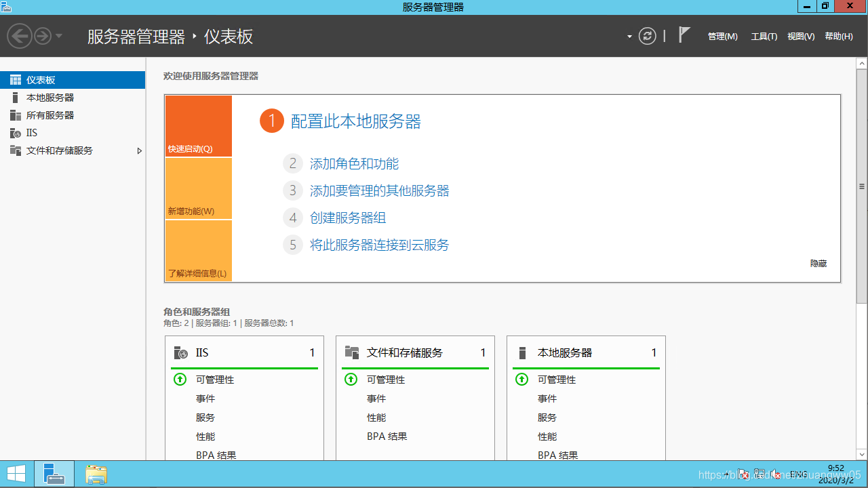Select 本地服务器 in the sidebar
The height and width of the screenshot is (488, 868).
click(73, 98)
